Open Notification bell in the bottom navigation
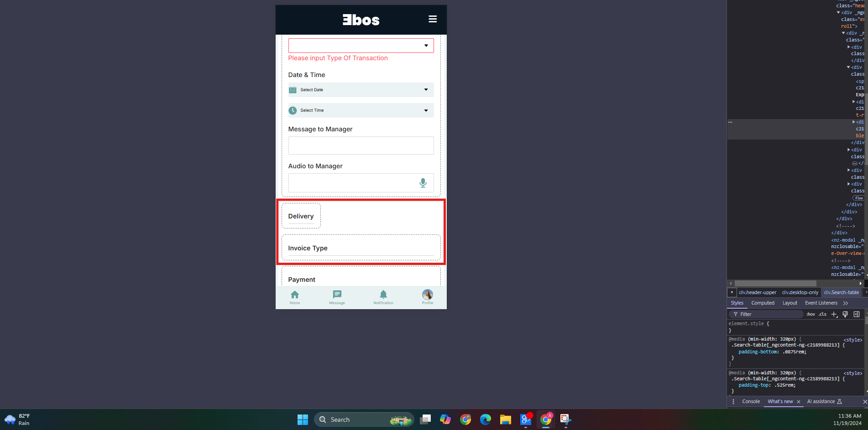868x430 pixels. (x=383, y=297)
